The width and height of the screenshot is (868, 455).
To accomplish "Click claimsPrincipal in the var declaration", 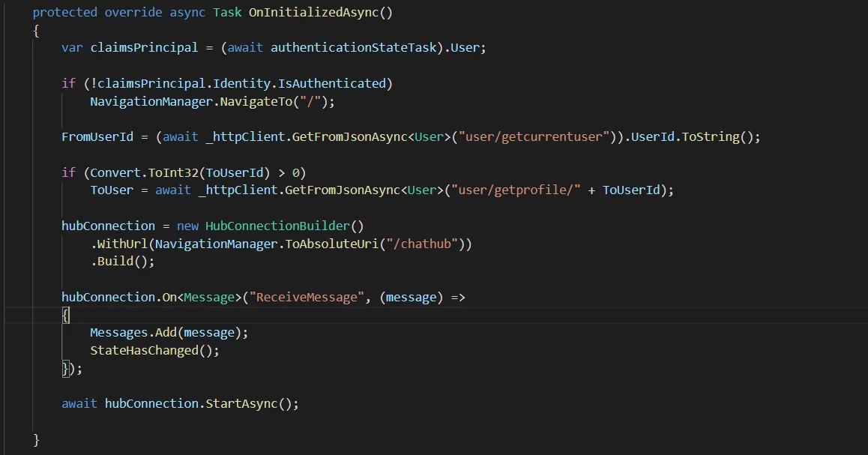I will point(144,48).
